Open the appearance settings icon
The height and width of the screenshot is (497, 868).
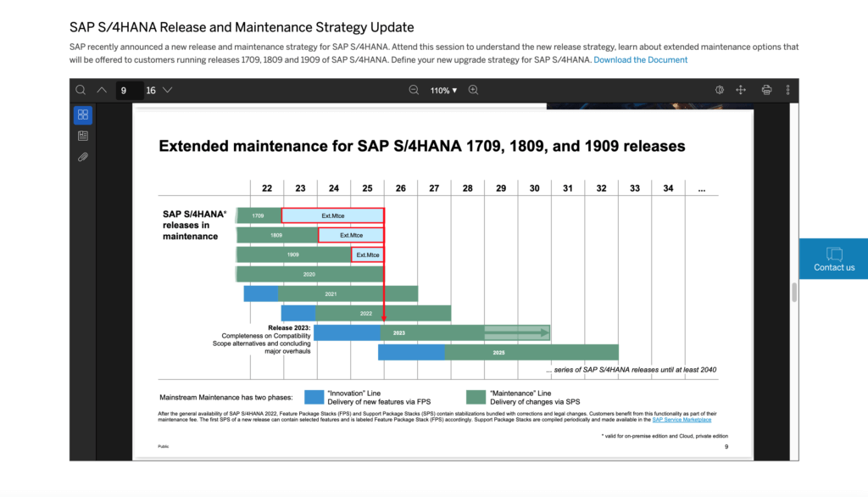(720, 89)
